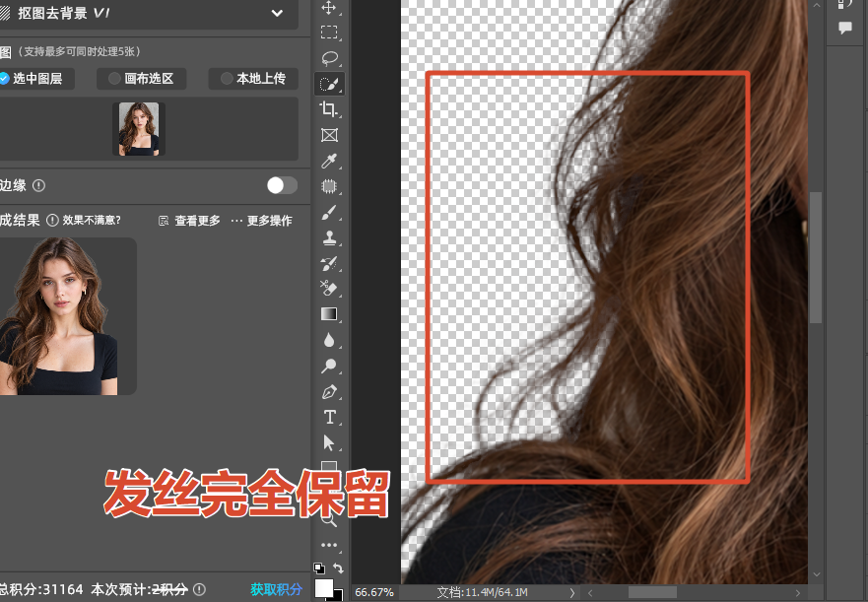Select the Clone Stamp tool
Screen dimensions: 868x602
(x=329, y=237)
